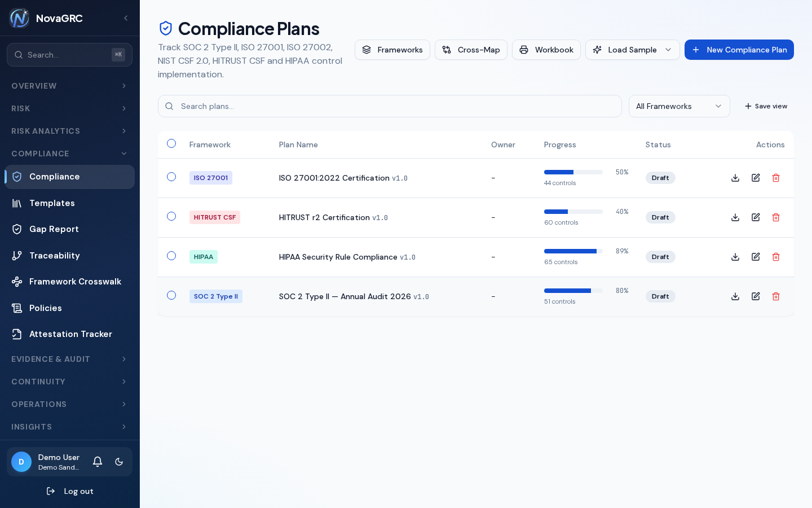Screen dimensions: 812x508
Task: Click the SOC 2 80% progress bar
Action: tap(573, 291)
